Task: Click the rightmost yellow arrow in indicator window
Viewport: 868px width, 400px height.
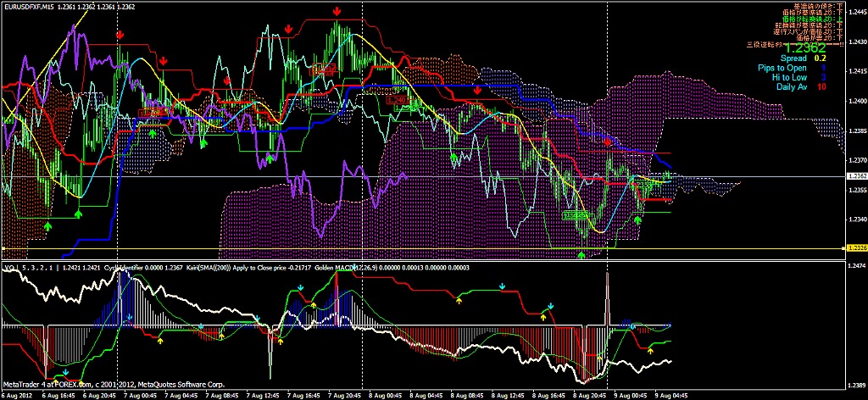Action: click(650, 349)
